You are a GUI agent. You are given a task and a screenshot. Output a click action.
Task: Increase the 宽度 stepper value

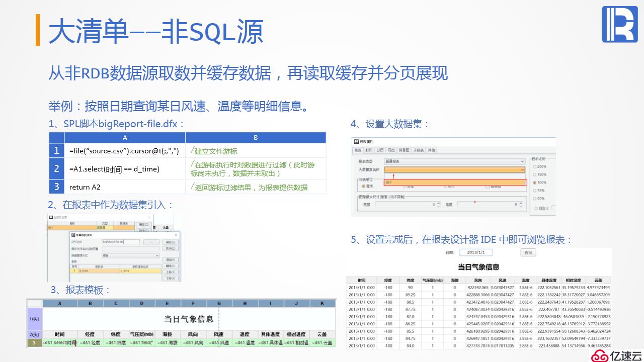(438, 203)
